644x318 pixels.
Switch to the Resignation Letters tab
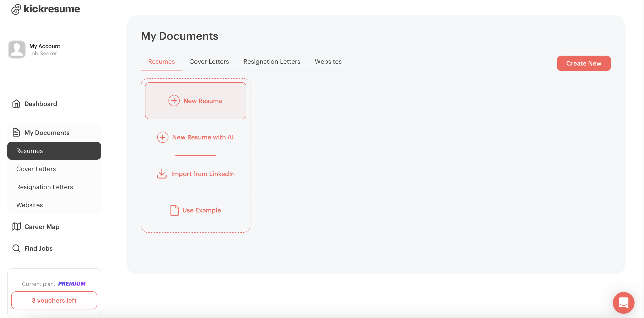pyautogui.click(x=272, y=61)
